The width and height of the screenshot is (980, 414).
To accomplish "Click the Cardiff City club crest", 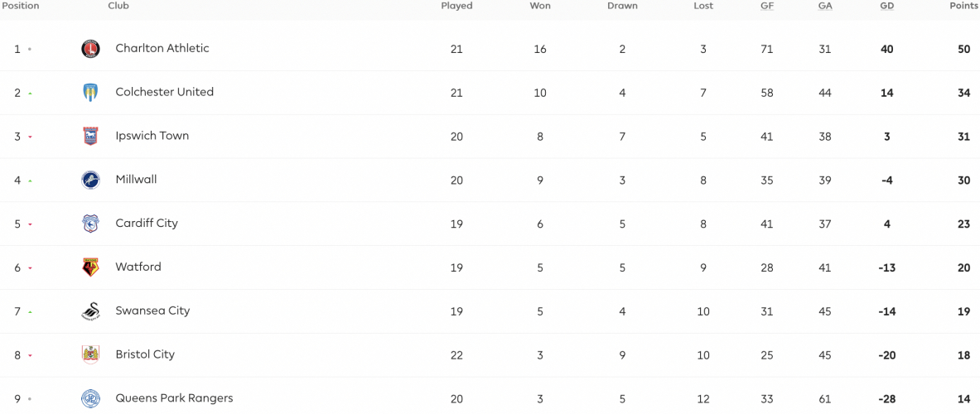I will click(90, 224).
